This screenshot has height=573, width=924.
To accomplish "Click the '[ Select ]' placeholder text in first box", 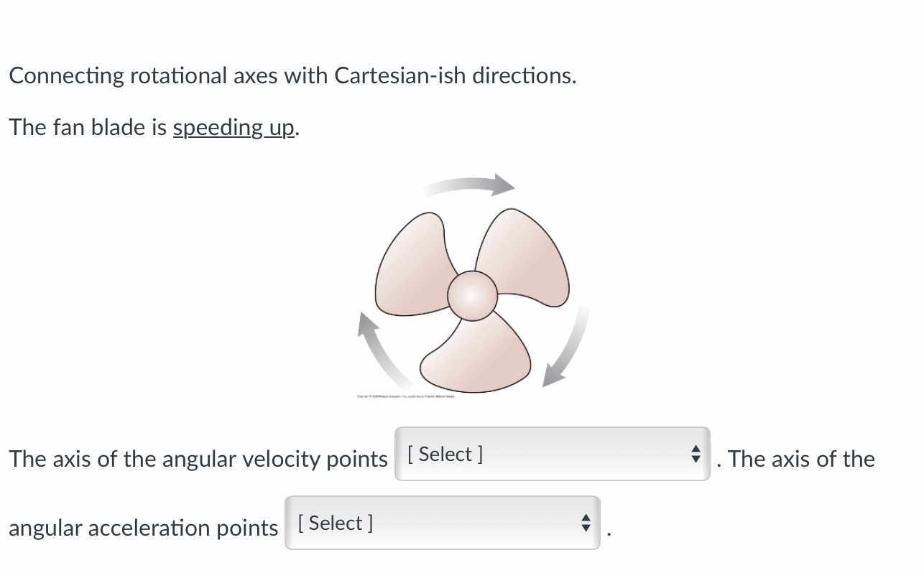I will pos(444,453).
